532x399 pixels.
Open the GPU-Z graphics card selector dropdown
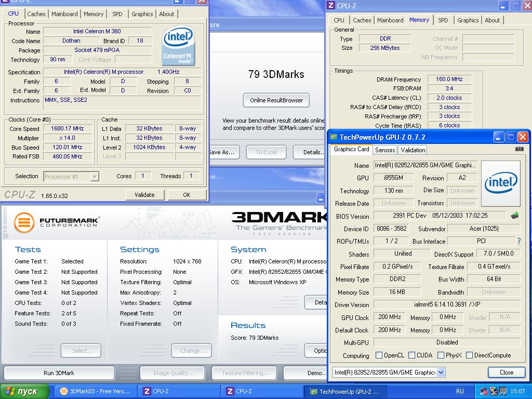(x=441, y=372)
